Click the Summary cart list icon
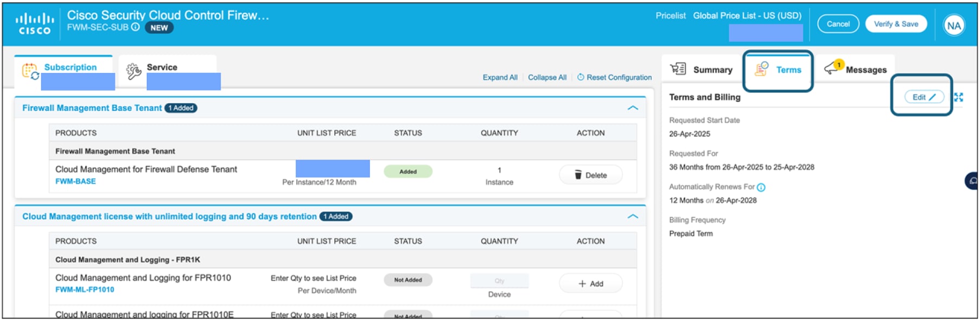980x321 pixels. [x=678, y=69]
